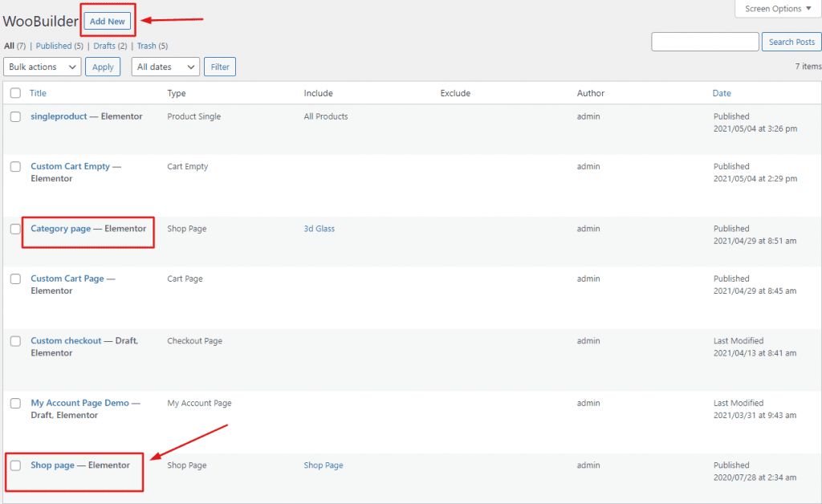Viewport: 822px width, 504px height.
Task: Toggle the select-all checkbox in header
Action: coord(14,92)
